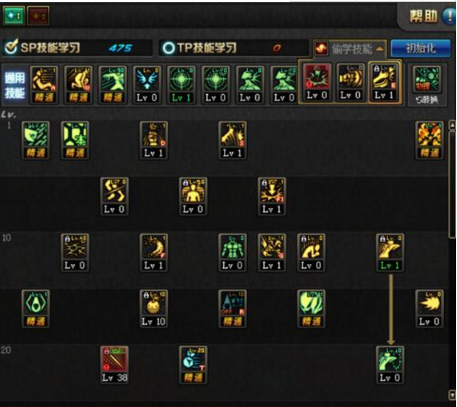Click the flaming skill icon in row 1
457x407 pixels.
(x=429, y=140)
